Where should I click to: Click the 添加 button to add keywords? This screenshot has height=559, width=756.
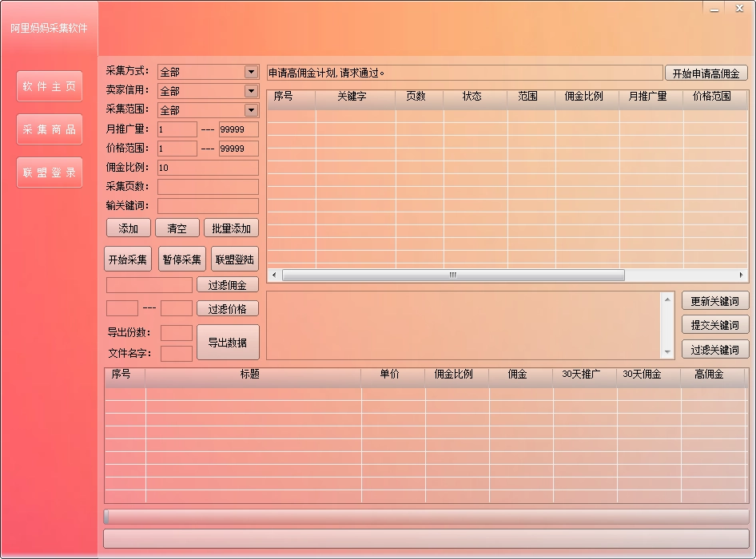click(127, 228)
